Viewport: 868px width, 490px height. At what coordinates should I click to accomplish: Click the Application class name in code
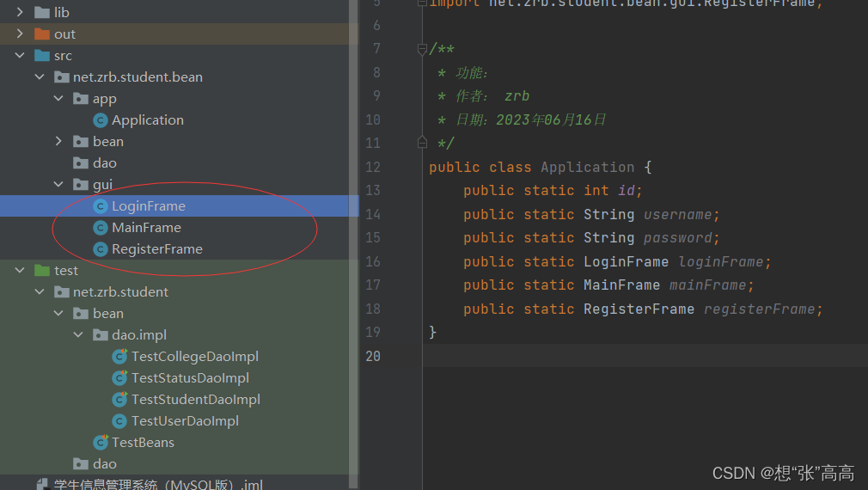[587, 168]
